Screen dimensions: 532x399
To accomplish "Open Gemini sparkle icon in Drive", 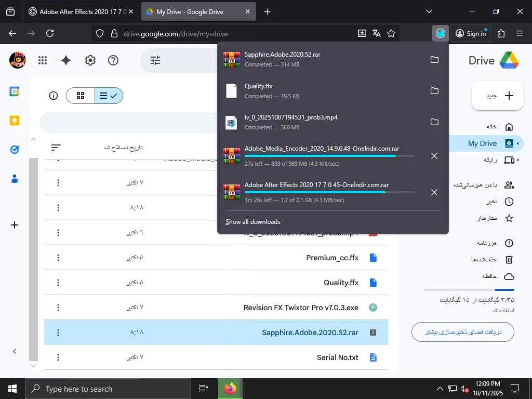I will (66, 60).
